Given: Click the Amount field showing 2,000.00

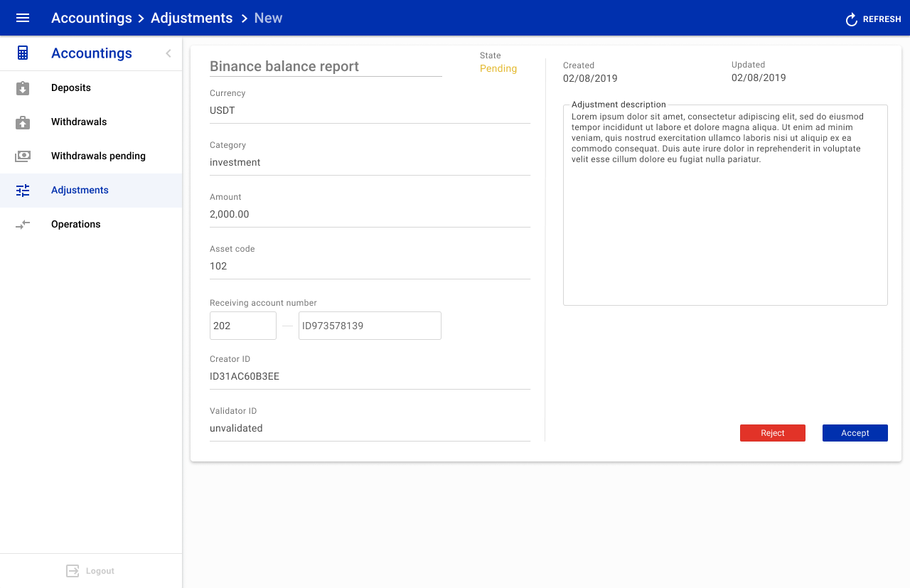Looking at the screenshot, I should coord(370,215).
